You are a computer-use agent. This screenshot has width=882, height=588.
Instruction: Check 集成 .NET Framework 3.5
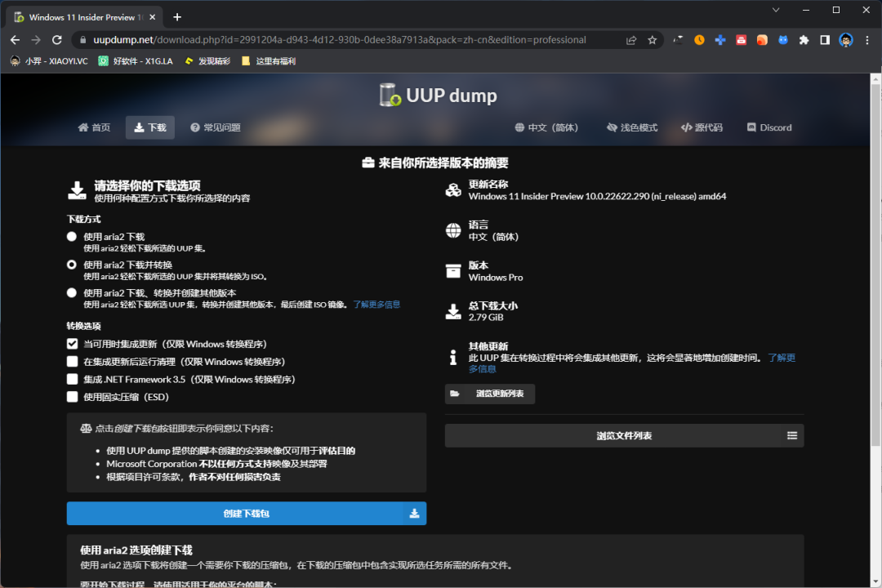coord(71,379)
